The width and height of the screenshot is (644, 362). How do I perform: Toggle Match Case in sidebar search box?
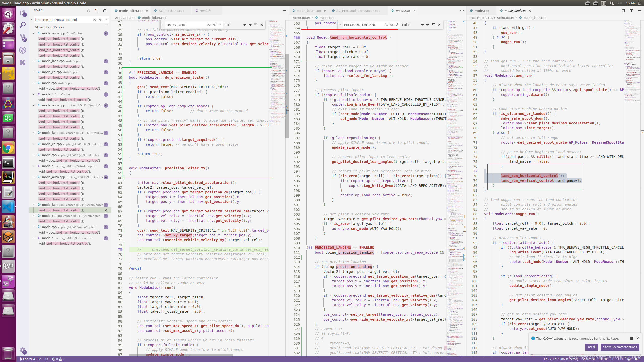[95, 20]
